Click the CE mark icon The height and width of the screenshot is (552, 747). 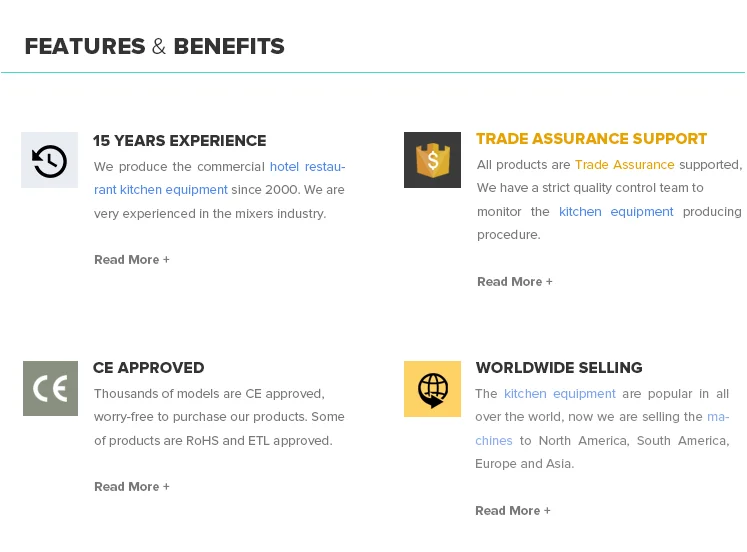click(x=50, y=388)
